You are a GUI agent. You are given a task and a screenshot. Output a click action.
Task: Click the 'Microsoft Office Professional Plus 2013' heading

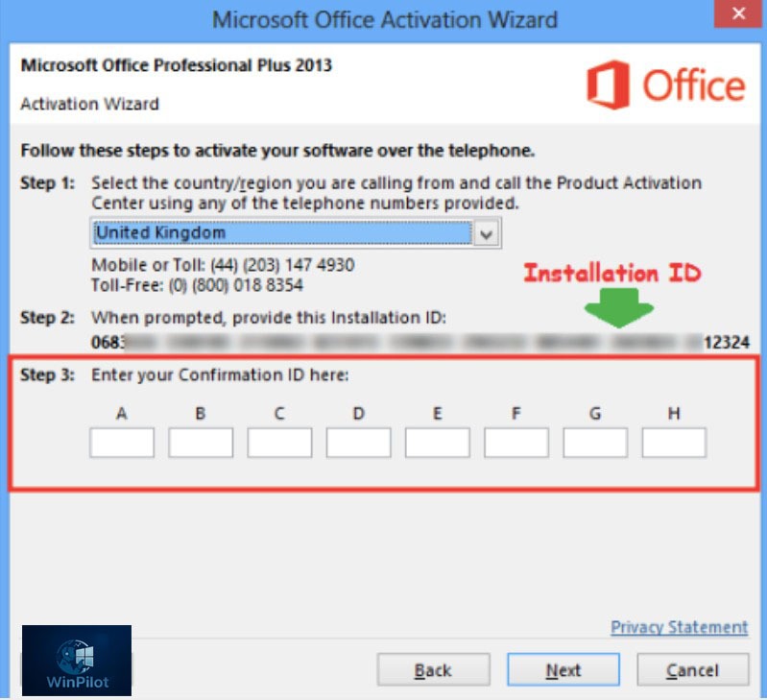[176, 65]
